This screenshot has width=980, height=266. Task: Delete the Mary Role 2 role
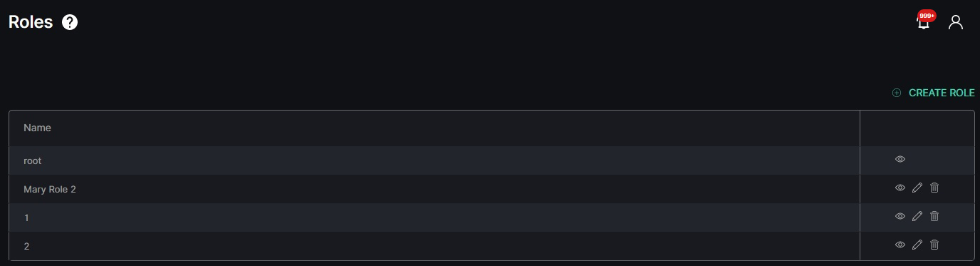934,188
